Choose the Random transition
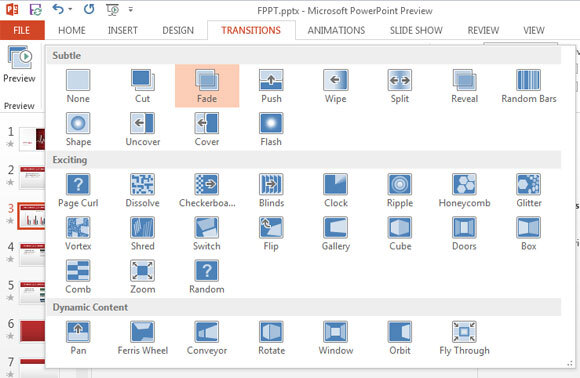This screenshot has height=378, width=580. 207,277
